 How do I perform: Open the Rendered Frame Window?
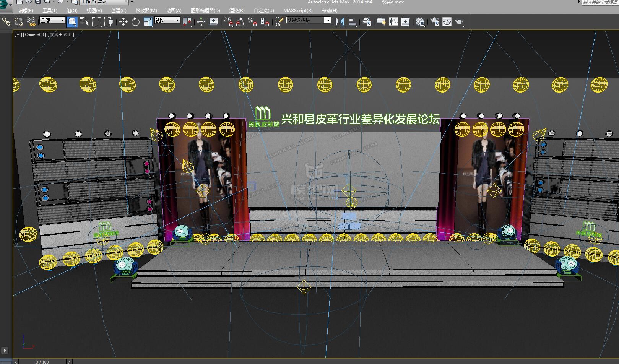[x=447, y=22]
